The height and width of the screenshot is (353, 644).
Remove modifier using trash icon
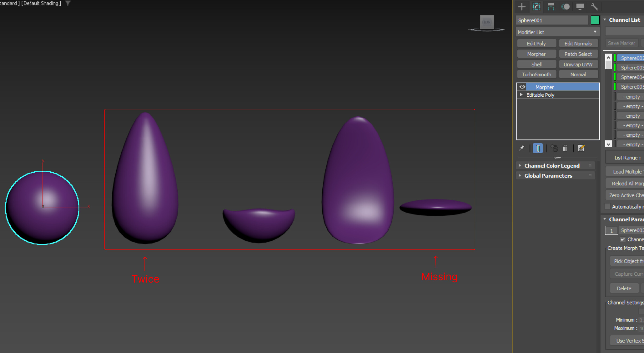(x=565, y=148)
